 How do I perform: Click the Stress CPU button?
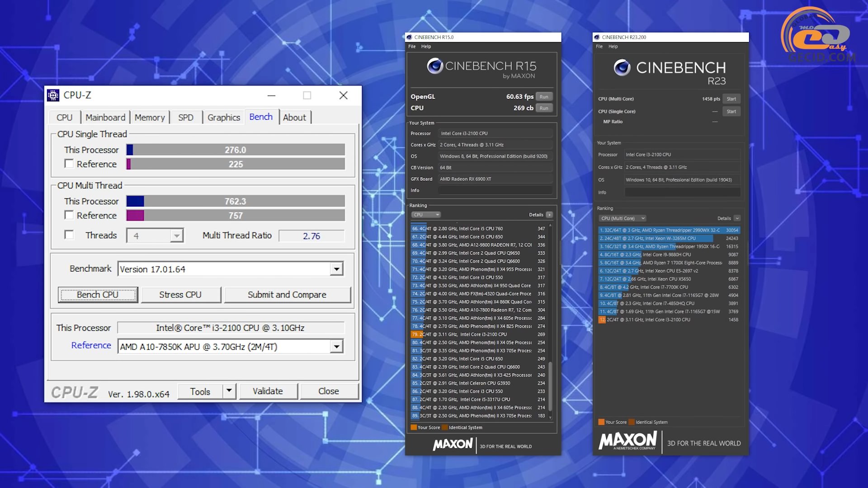[180, 295]
